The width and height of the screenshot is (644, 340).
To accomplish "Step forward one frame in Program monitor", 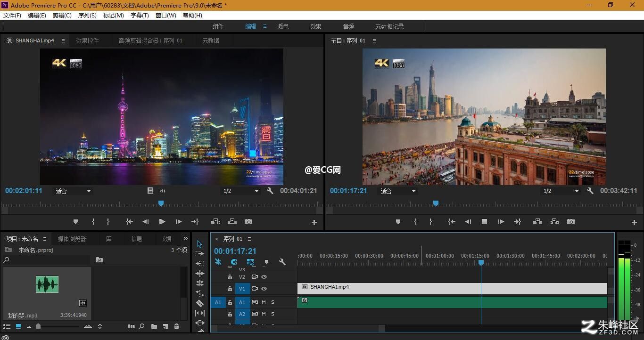I will coord(501,221).
